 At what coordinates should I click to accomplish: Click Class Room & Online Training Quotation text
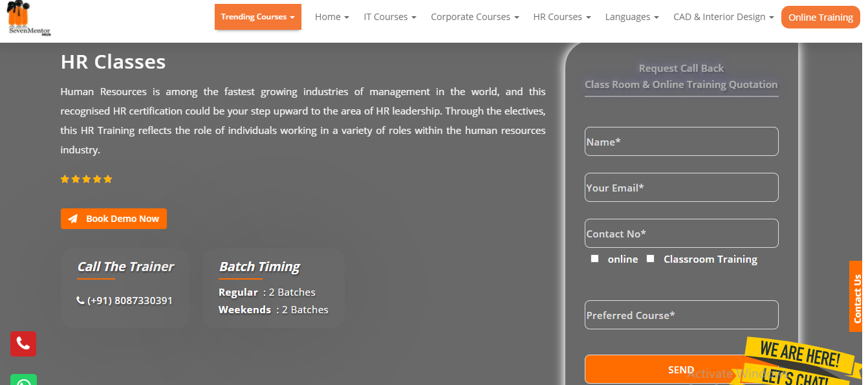(x=681, y=84)
